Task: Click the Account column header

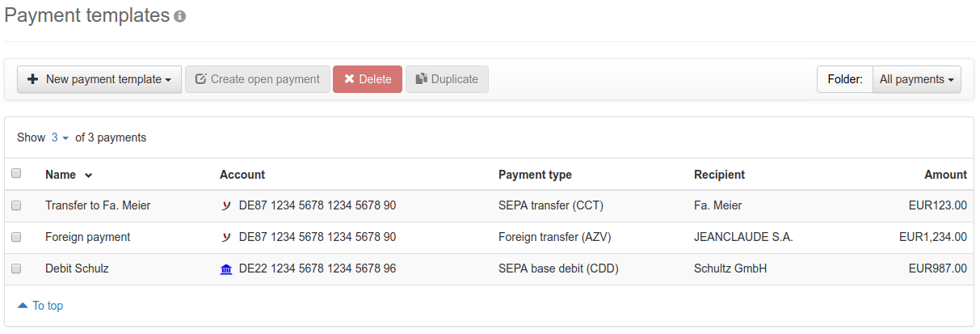Action: 242,175
